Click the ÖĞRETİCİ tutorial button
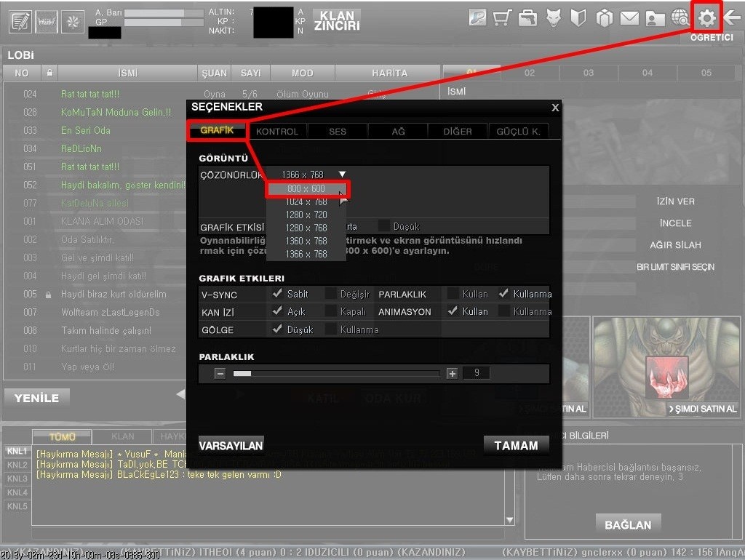745x560 pixels. [x=712, y=38]
